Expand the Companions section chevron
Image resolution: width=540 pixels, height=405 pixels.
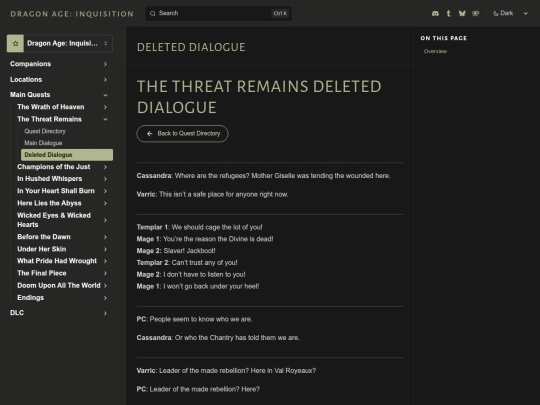(105, 64)
